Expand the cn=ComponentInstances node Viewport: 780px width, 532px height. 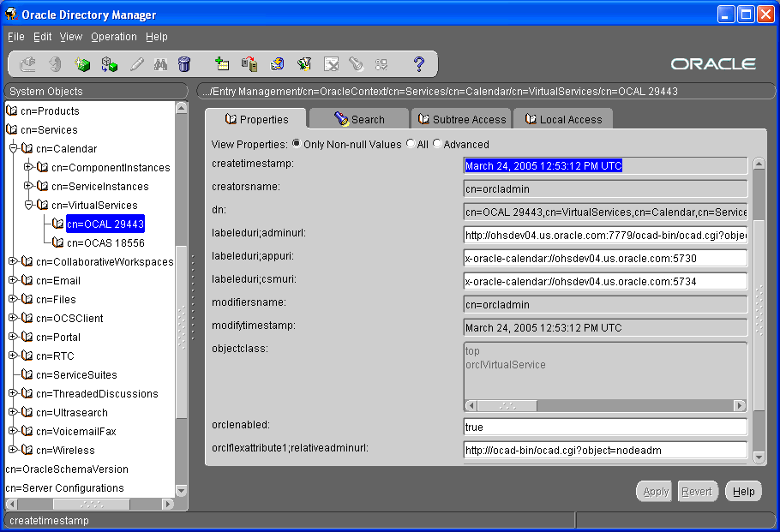[28, 168]
